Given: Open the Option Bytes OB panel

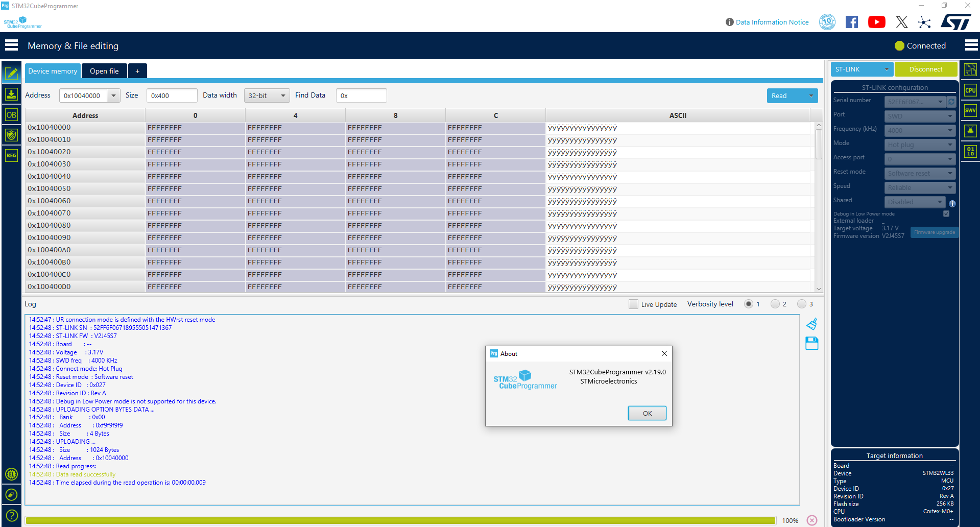Looking at the screenshot, I should (11, 115).
